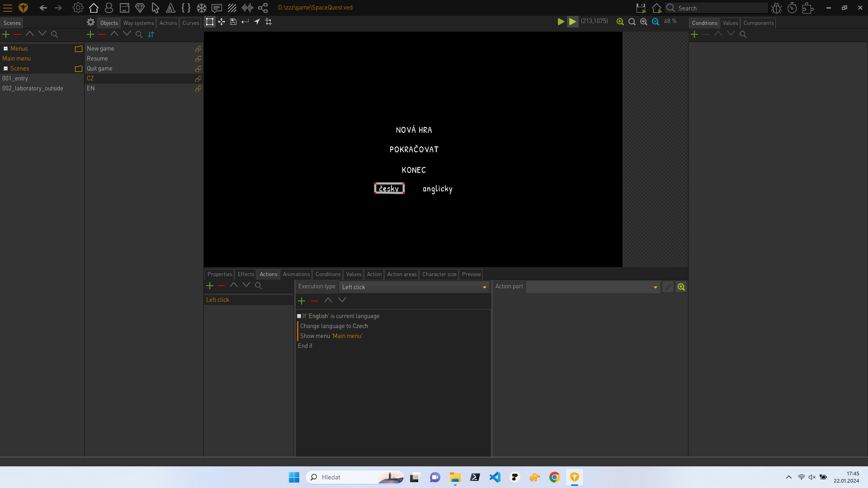The image size is (868, 488).
Task: Open the Execution type dropdown
Action: [x=414, y=287]
